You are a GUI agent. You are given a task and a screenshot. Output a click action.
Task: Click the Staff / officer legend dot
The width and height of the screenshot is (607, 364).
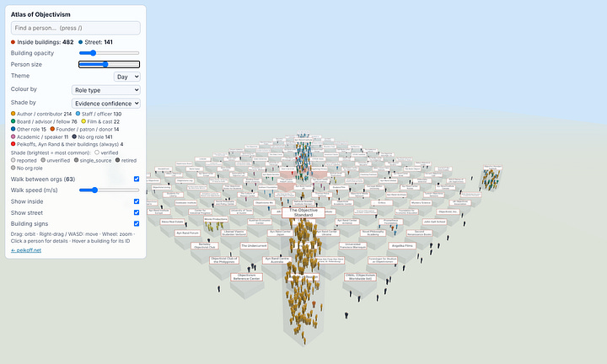tap(78, 114)
